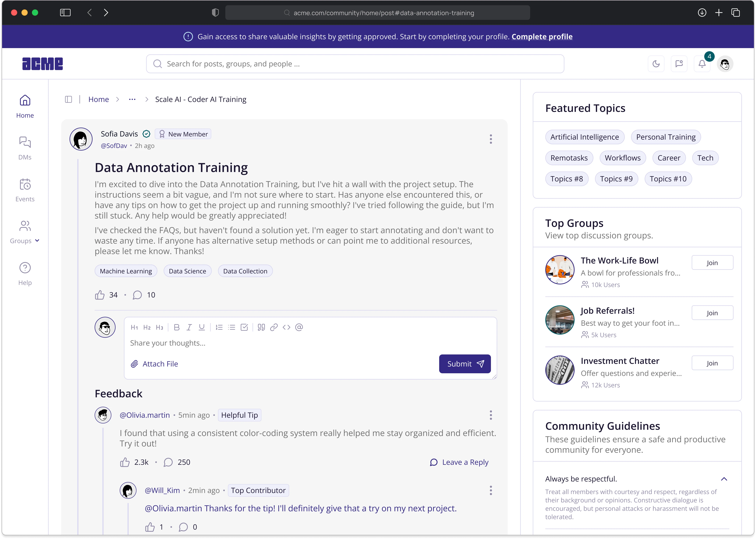This screenshot has height=539, width=756.
Task: Open the notifications bell
Action: (x=702, y=64)
